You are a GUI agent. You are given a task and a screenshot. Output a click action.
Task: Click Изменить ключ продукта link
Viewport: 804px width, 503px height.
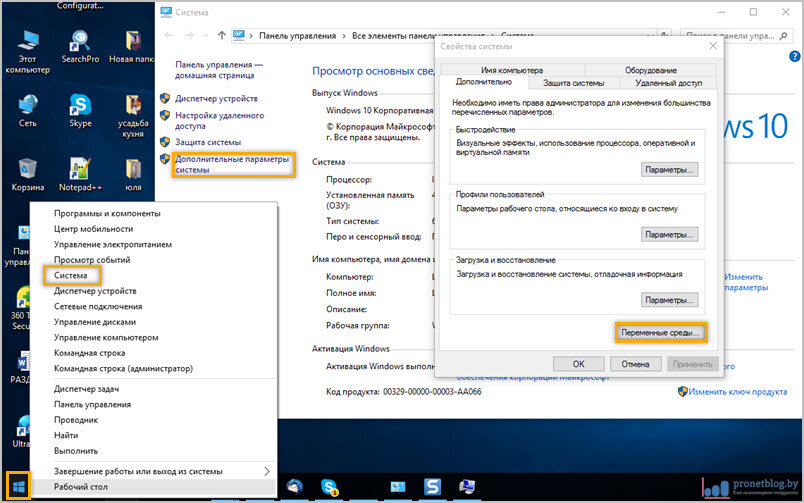click(737, 392)
